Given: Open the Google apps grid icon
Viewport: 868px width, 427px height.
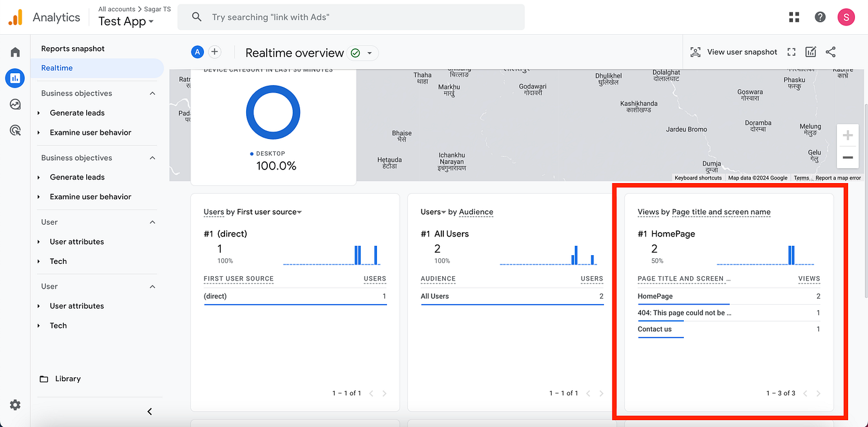Looking at the screenshot, I should click(x=794, y=17).
